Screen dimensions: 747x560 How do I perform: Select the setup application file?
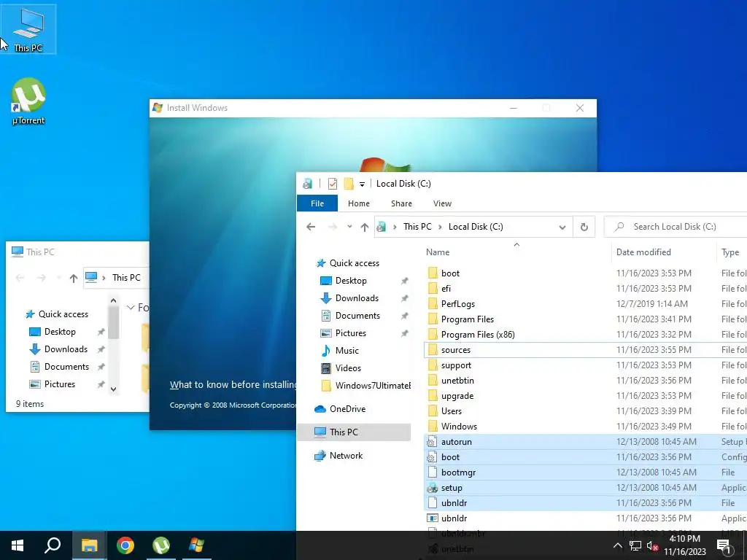click(585, 488)
